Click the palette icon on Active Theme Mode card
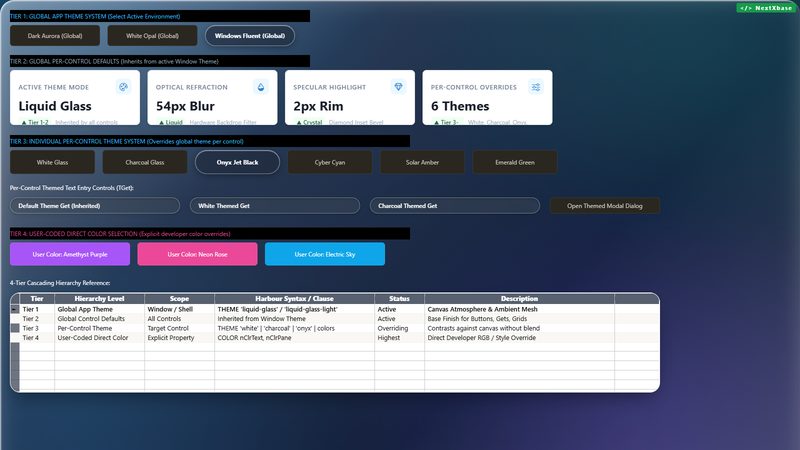This screenshot has width=800, height=450. point(123,87)
